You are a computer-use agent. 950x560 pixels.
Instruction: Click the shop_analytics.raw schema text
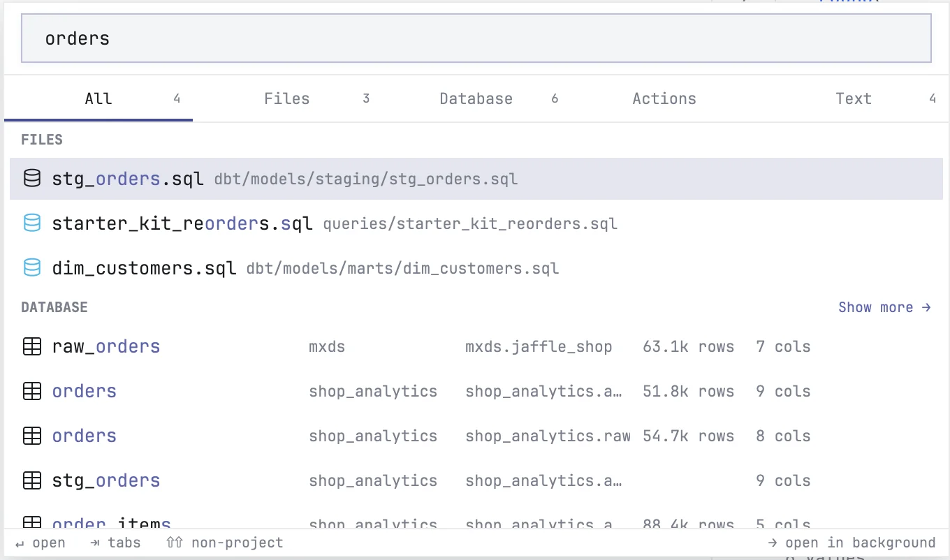click(x=548, y=436)
